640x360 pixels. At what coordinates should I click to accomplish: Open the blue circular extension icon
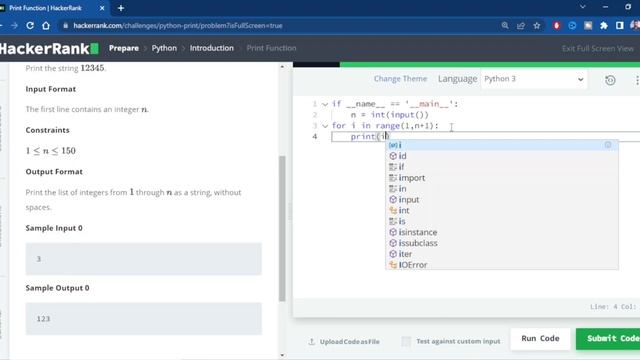click(x=572, y=25)
